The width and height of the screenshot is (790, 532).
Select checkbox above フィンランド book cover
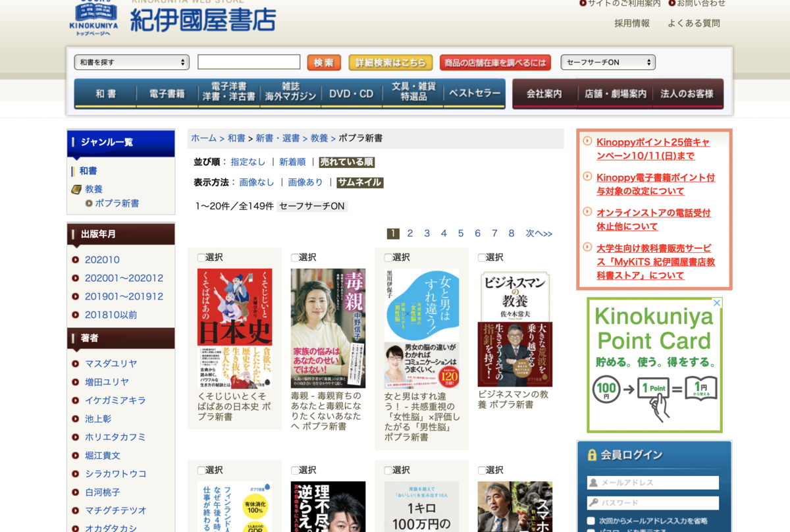(201, 470)
